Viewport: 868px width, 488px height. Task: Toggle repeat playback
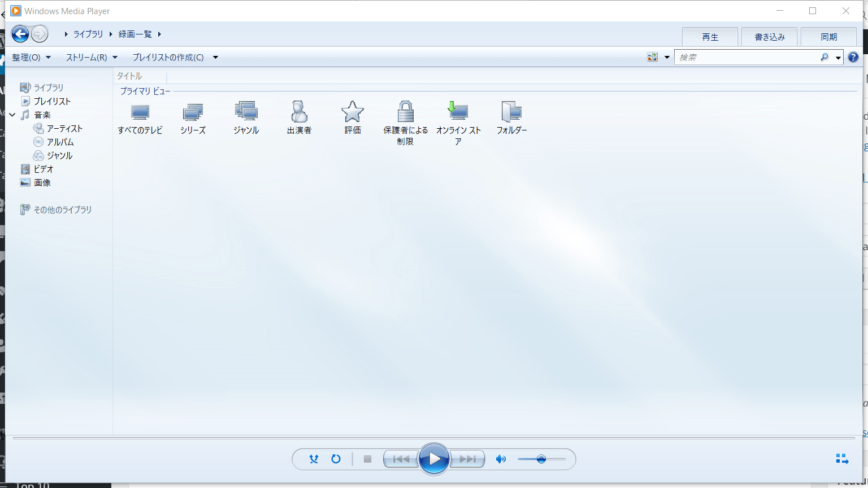click(x=336, y=459)
